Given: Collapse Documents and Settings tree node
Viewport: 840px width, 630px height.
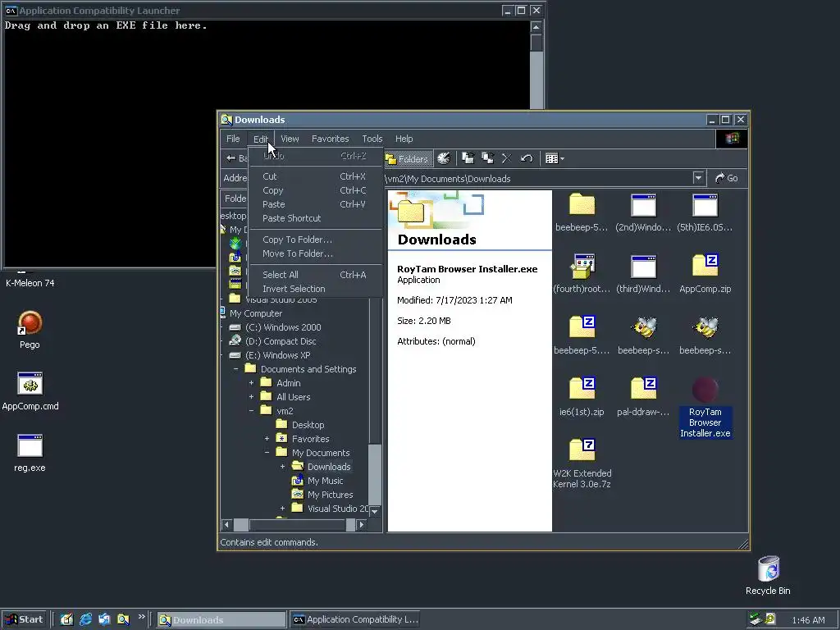Looking at the screenshot, I should click(235, 369).
